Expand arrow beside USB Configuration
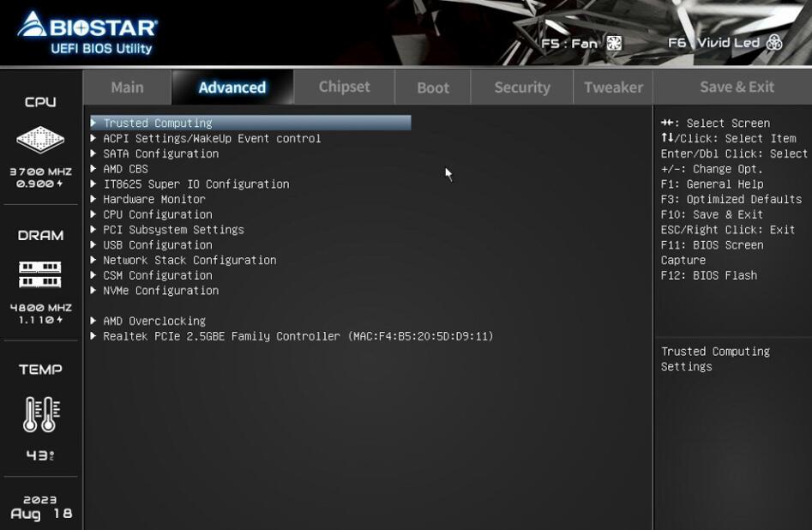This screenshot has width=812, height=530. 93,244
